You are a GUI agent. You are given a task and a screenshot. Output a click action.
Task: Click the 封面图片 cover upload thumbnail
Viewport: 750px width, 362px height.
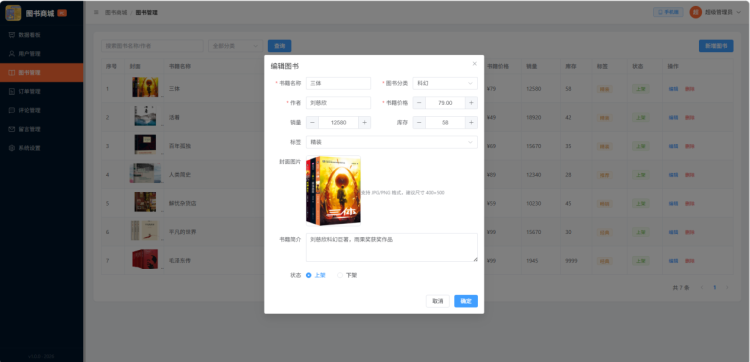click(x=333, y=190)
